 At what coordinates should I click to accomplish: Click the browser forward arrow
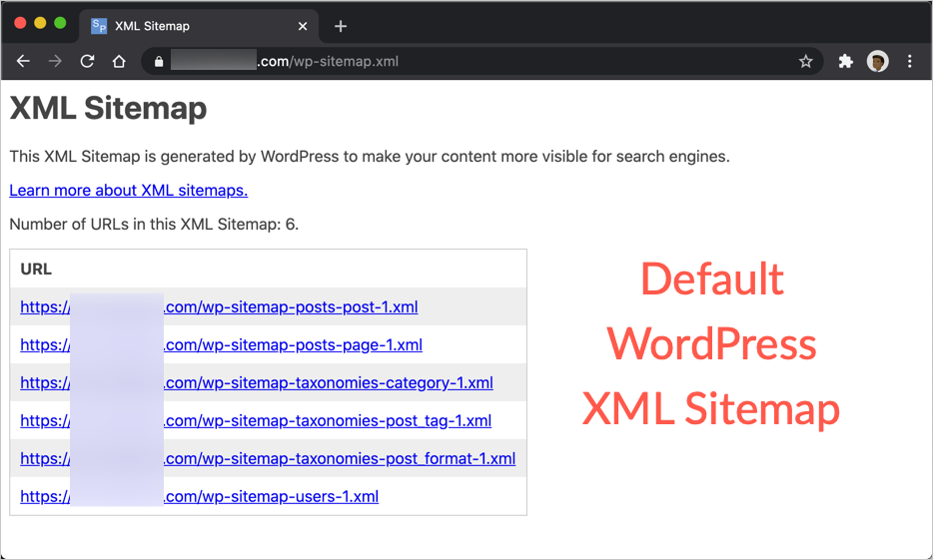tap(55, 61)
